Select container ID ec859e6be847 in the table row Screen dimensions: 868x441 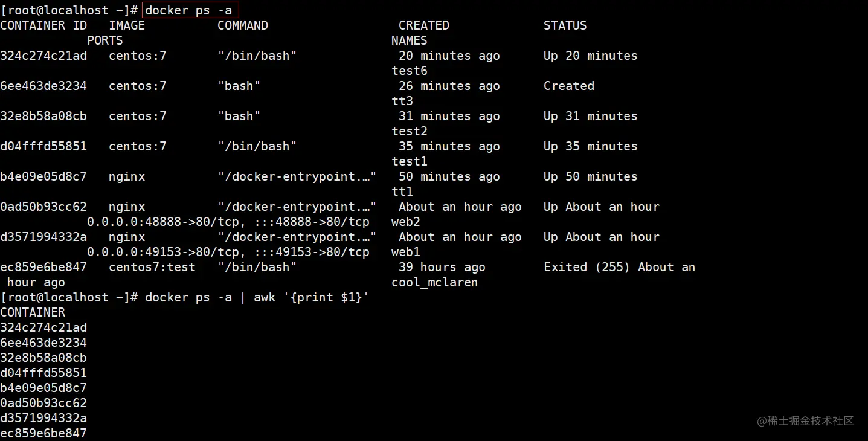point(43,267)
